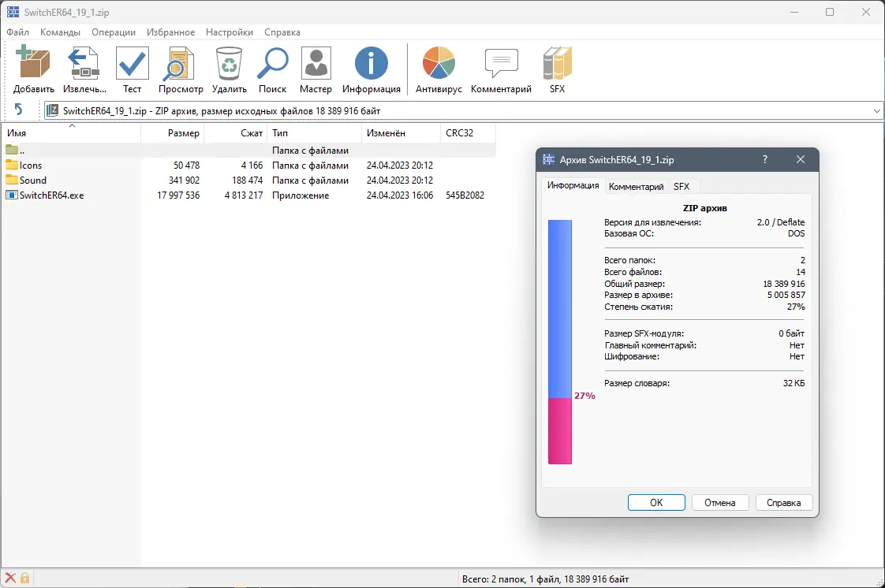Click the address bar path field
This screenshot has height=588, width=885.
pos(463,110)
